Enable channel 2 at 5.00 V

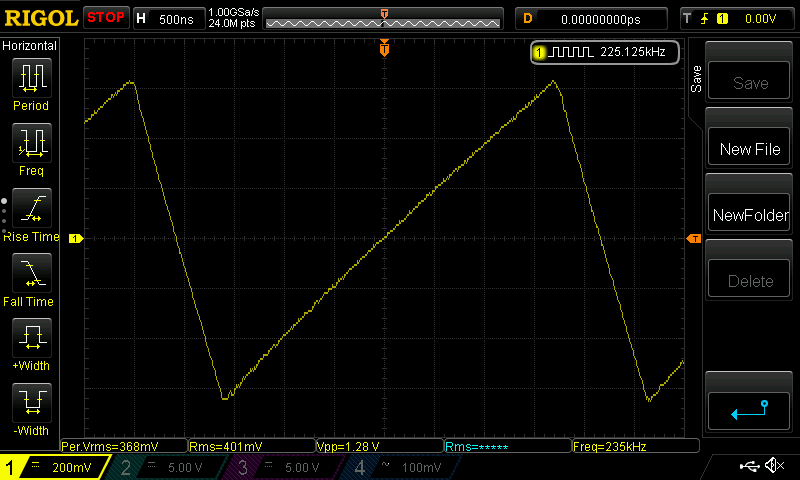[x=163, y=467]
